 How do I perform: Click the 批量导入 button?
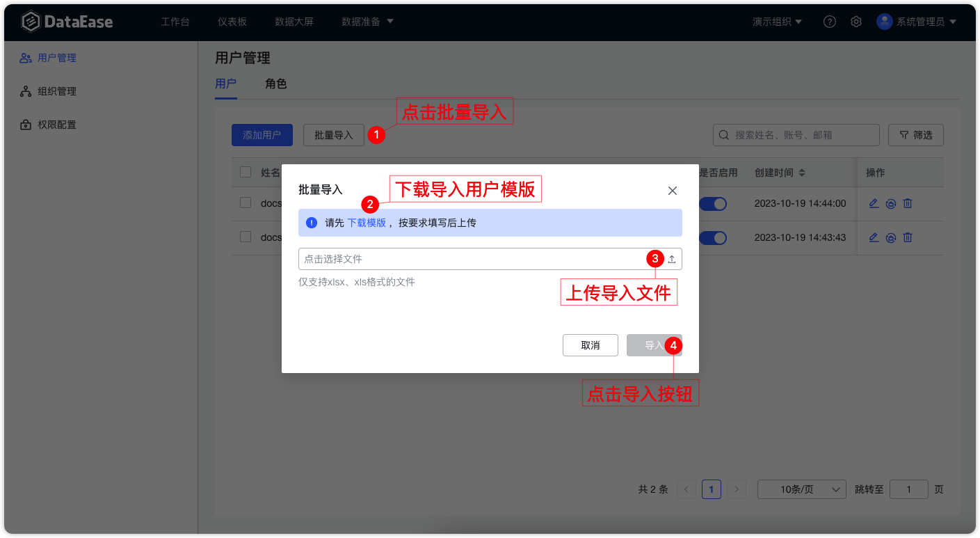point(334,135)
